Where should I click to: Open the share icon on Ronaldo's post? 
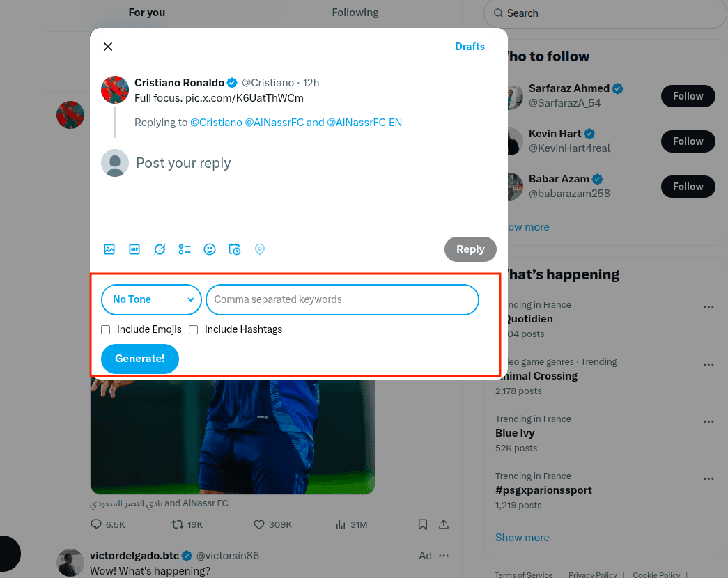click(x=444, y=524)
